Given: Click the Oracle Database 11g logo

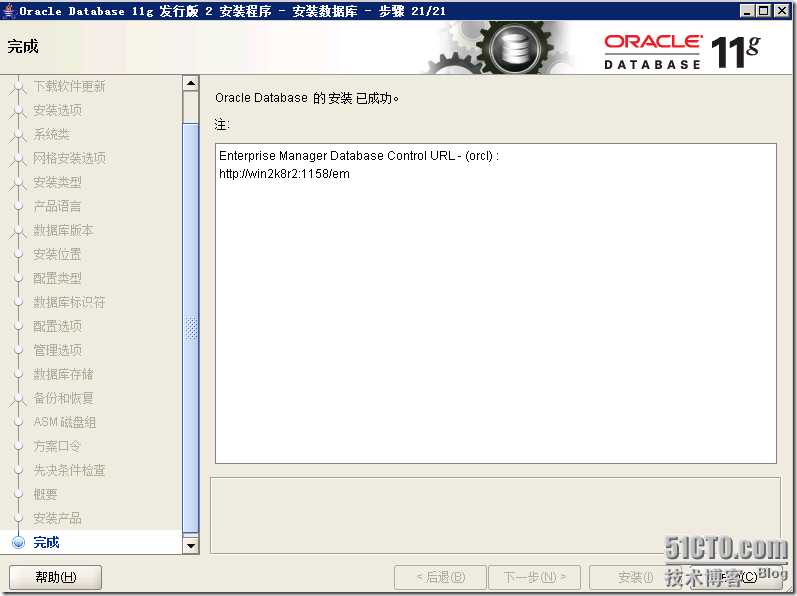Looking at the screenshot, I should click(x=682, y=51).
